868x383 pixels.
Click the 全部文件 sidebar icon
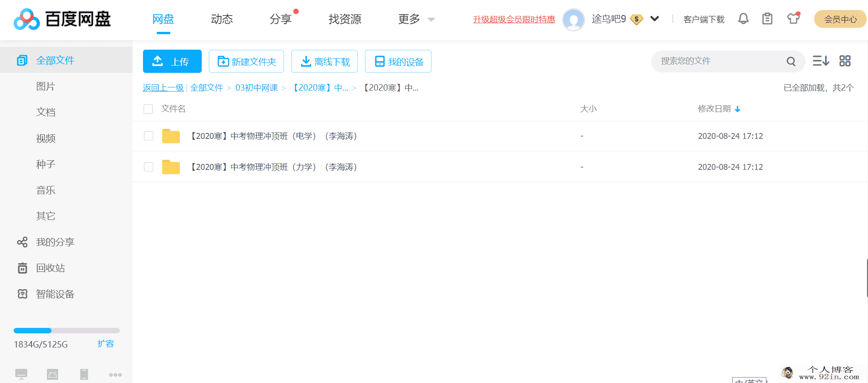[22, 60]
